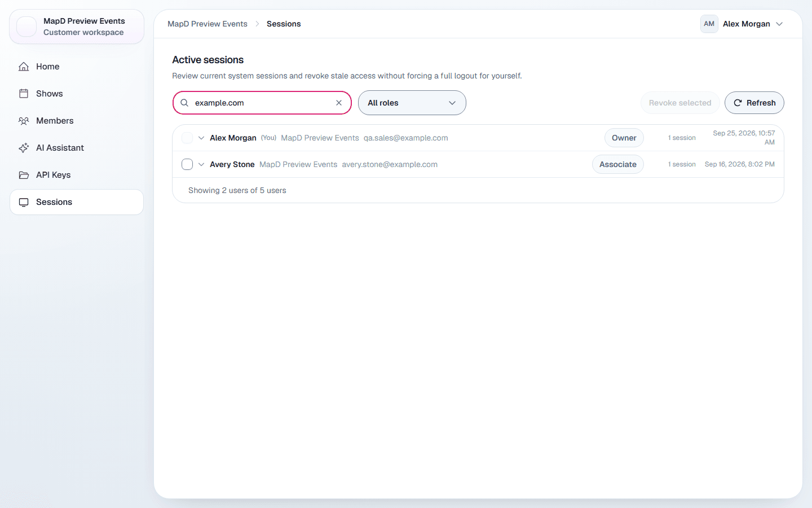Click the Revoke selected button

tap(680, 103)
